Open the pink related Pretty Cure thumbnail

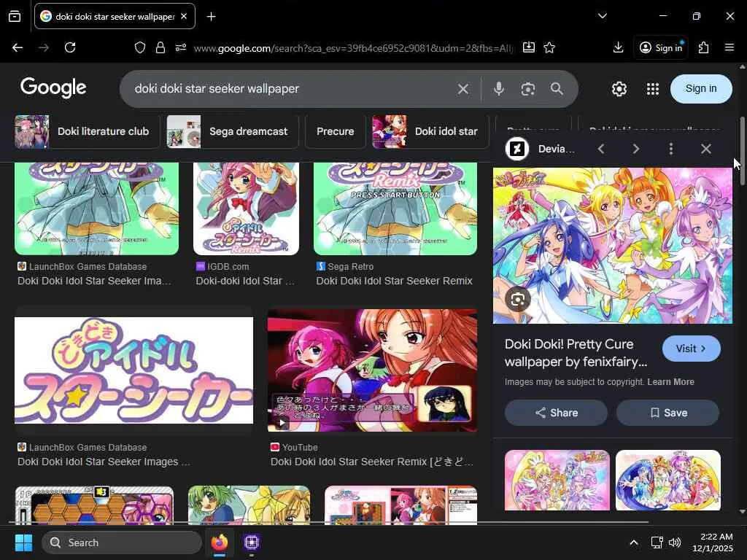pos(557,480)
